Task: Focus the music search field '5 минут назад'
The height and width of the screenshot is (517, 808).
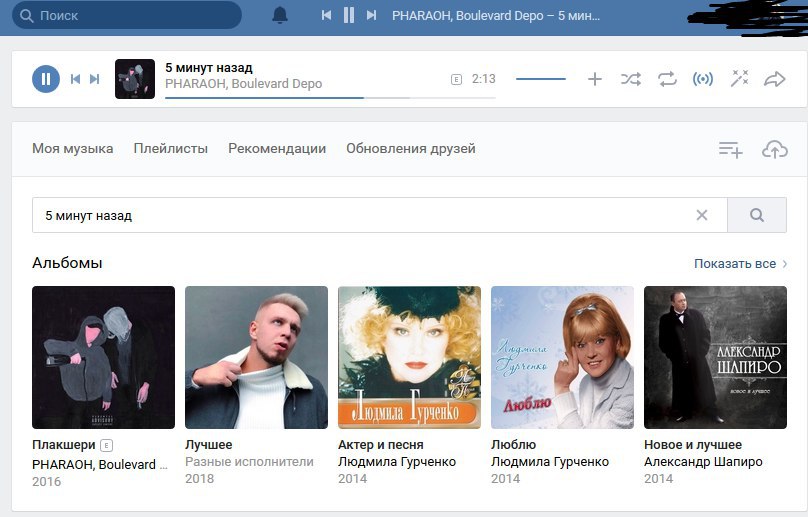Action: pos(380,215)
